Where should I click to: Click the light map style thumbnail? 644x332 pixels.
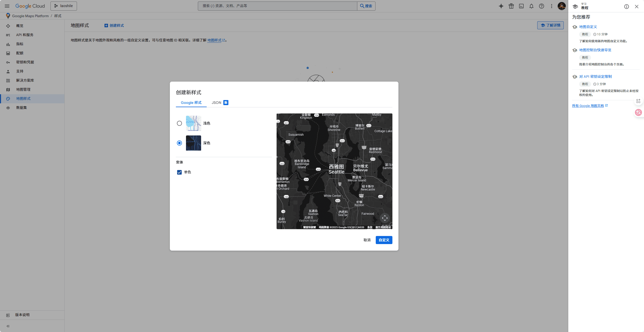[x=194, y=123]
